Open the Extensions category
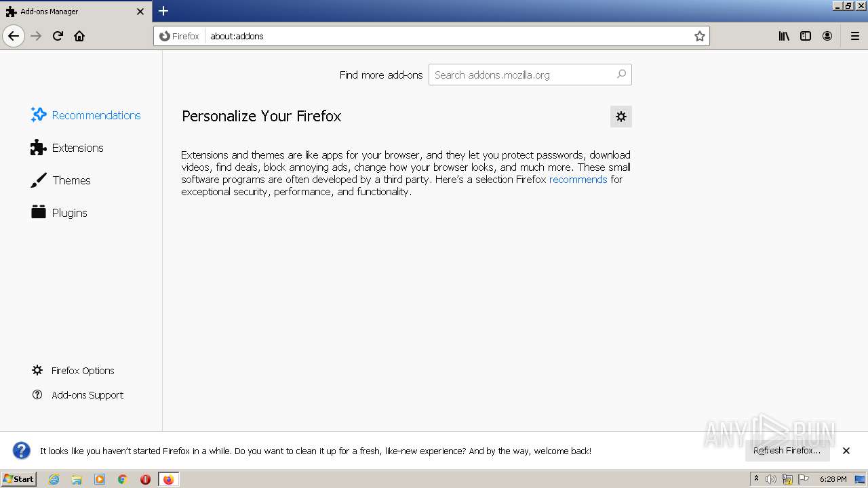 [x=67, y=148]
